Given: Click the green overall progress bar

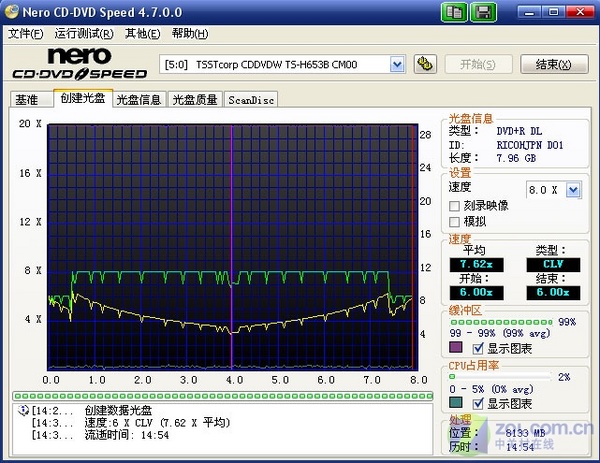Looking at the screenshot, I should (x=223, y=396).
